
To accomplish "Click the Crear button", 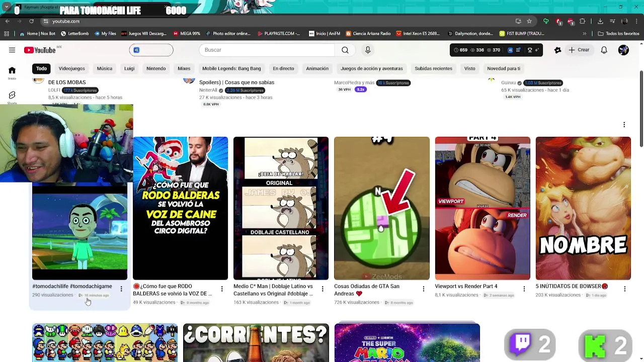I will pos(579,50).
